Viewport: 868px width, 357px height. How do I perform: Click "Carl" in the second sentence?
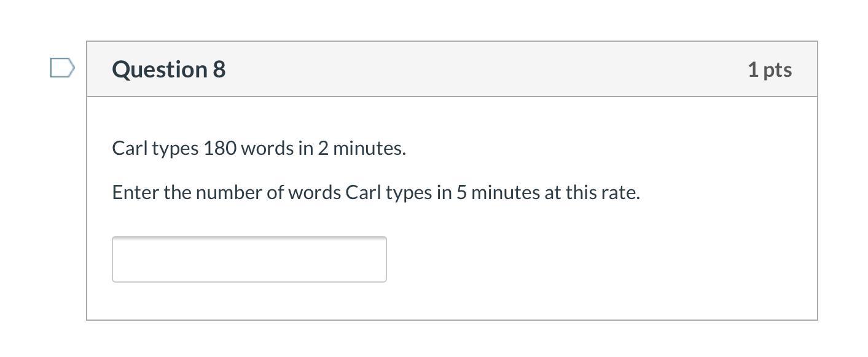pos(363,192)
